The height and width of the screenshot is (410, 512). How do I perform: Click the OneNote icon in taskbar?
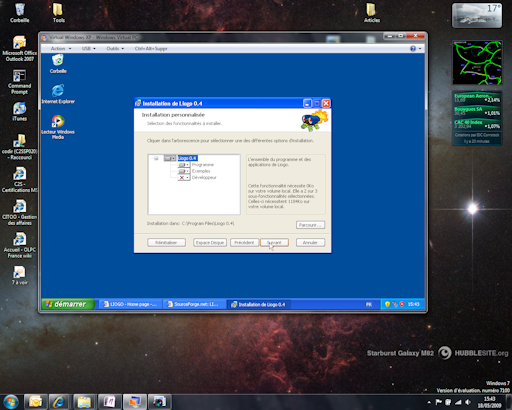(109, 402)
